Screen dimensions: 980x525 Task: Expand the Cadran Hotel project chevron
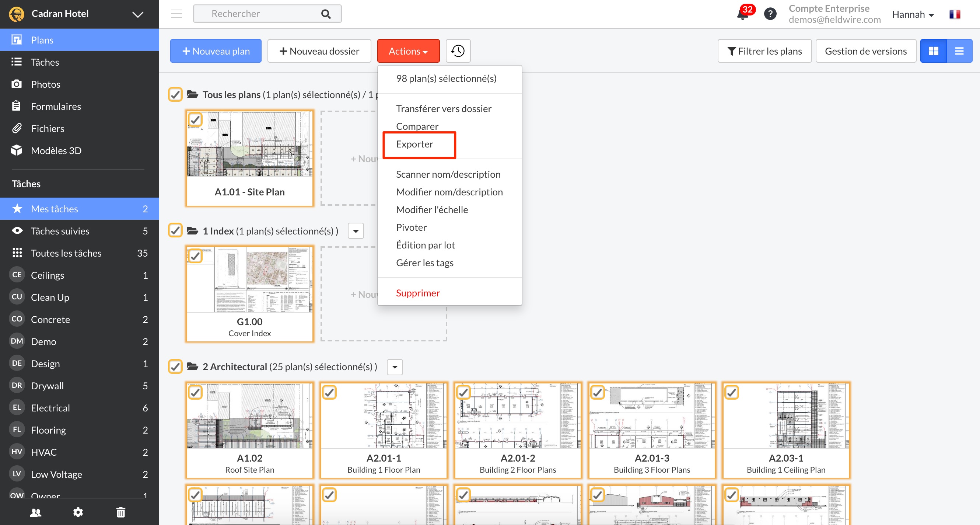[138, 14]
